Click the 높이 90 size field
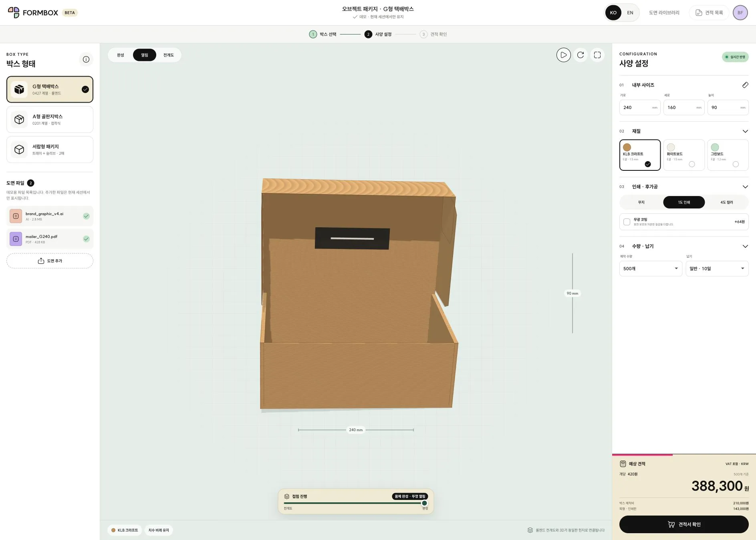Viewport: 756px width, 540px height. (728, 107)
